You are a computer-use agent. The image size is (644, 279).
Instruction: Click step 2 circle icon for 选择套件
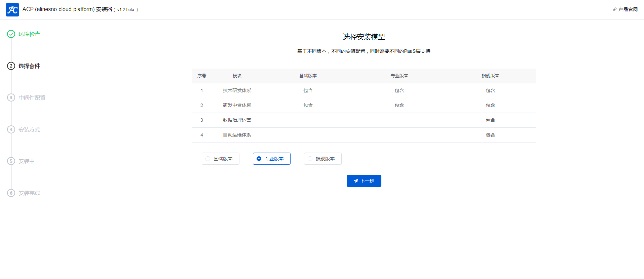point(11,66)
